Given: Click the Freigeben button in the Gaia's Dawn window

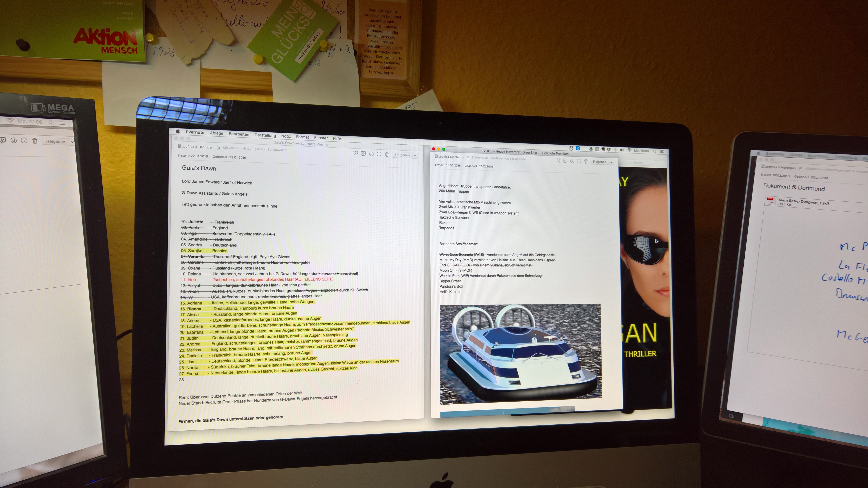Looking at the screenshot, I should click(x=402, y=155).
